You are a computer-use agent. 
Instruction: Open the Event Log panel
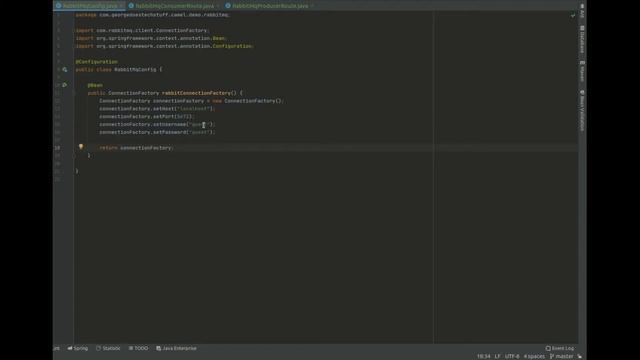click(x=560, y=348)
